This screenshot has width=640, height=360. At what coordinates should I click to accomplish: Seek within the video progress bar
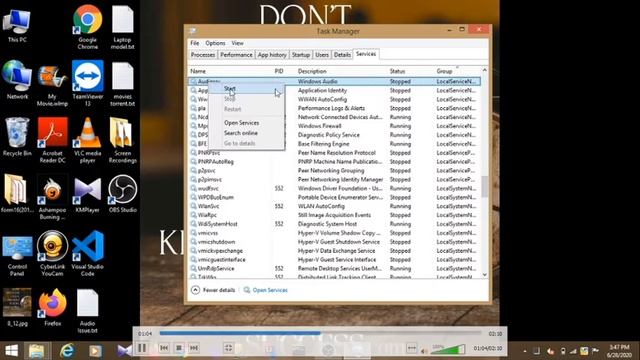tap(320, 333)
